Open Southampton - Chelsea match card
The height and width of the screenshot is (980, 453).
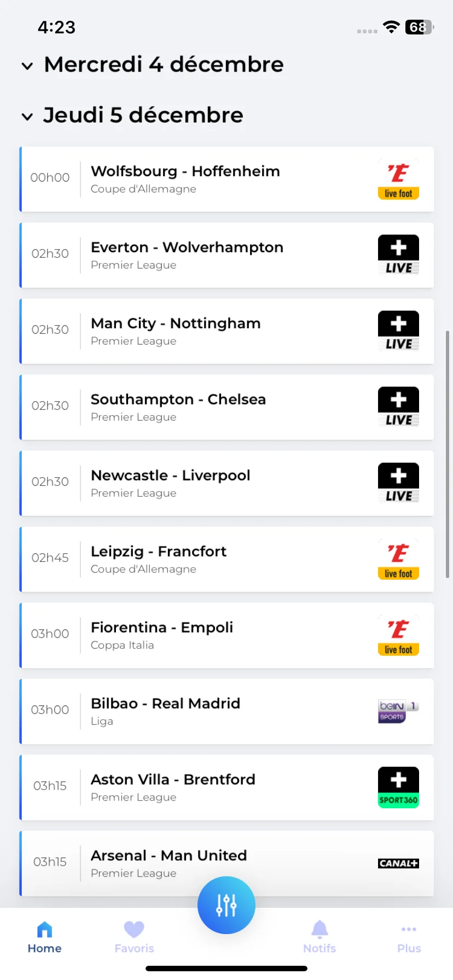pos(226,407)
